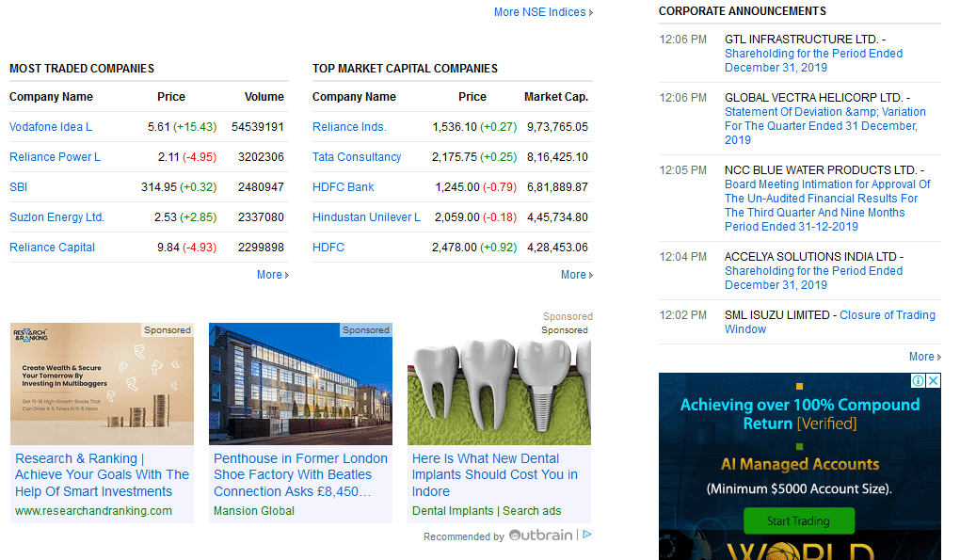Open Vodafone Idea L company page
Viewport: 960px width, 560px height.
(51, 127)
